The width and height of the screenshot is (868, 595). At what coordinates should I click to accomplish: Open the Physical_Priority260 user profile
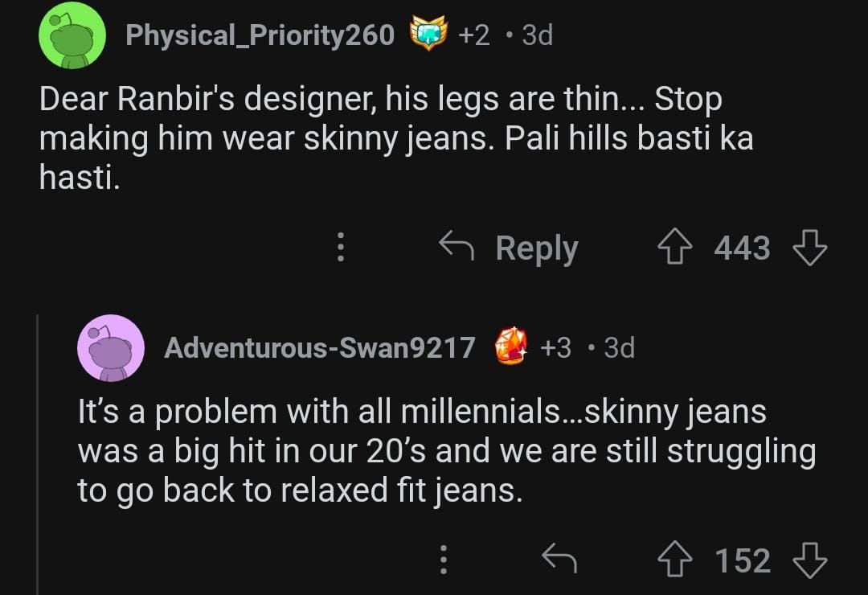260,35
